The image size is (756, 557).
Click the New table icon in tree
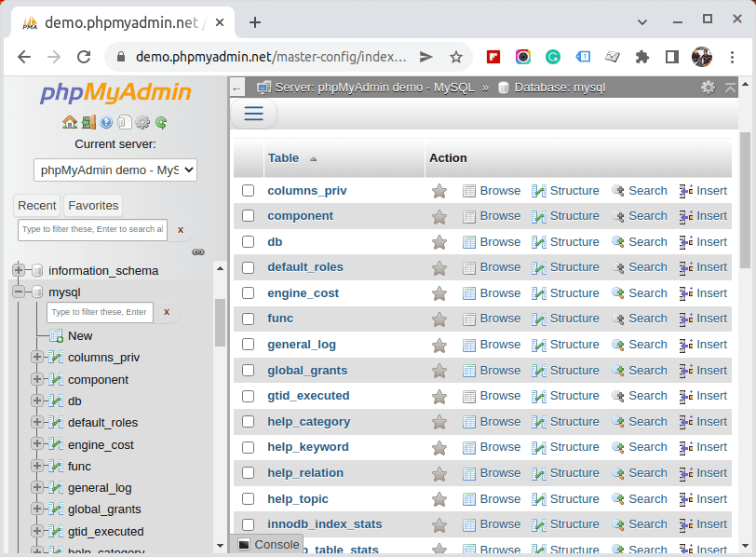57,335
